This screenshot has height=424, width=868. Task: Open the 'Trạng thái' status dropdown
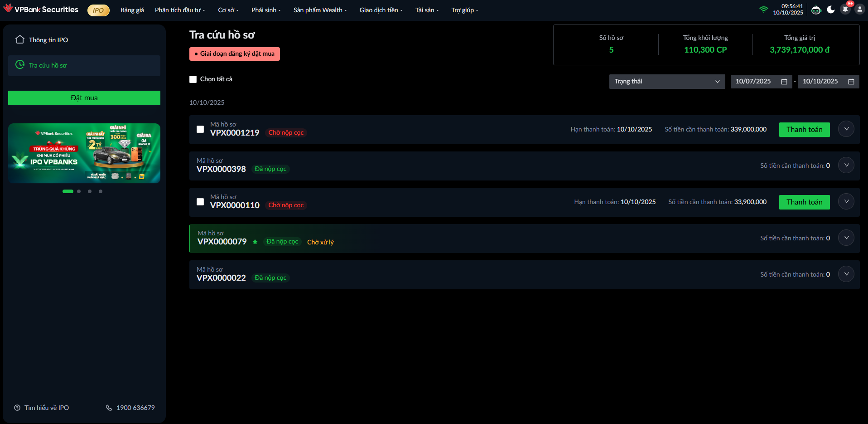coord(666,82)
